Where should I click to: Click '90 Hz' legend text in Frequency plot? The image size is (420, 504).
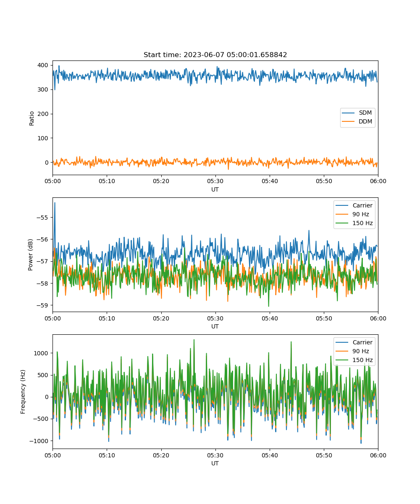point(361,351)
